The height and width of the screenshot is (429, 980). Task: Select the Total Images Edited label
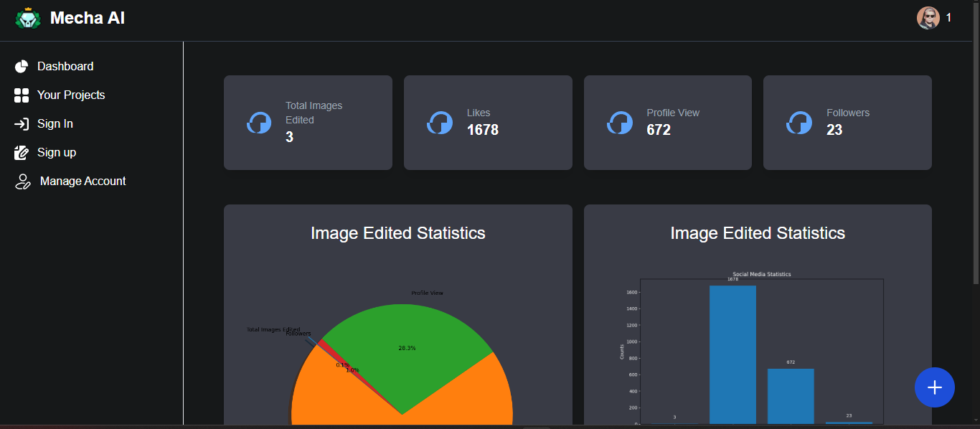[314, 113]
